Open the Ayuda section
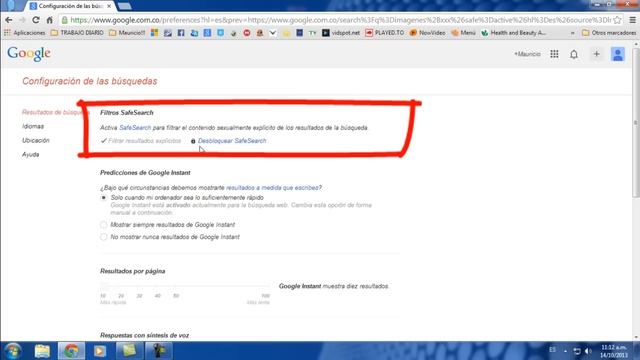This screenshot has height=360, width=640. [31, 154]
